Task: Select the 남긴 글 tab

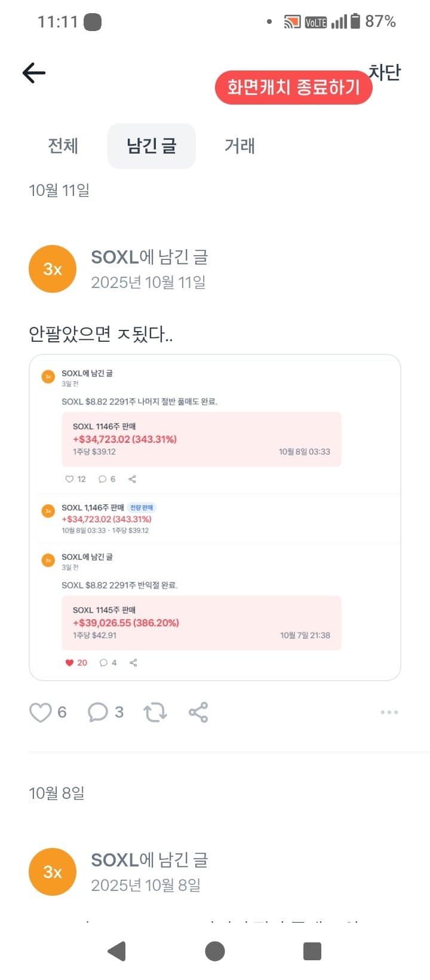Action: tap(152, 146)
